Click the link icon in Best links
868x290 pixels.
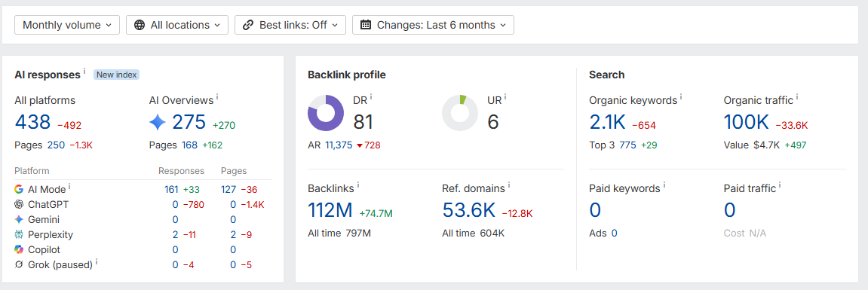248,25
